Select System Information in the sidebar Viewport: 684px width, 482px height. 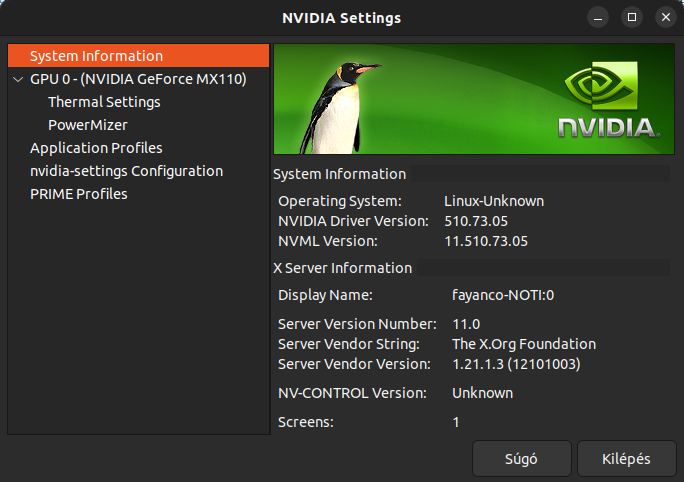[x=138, y=55]
